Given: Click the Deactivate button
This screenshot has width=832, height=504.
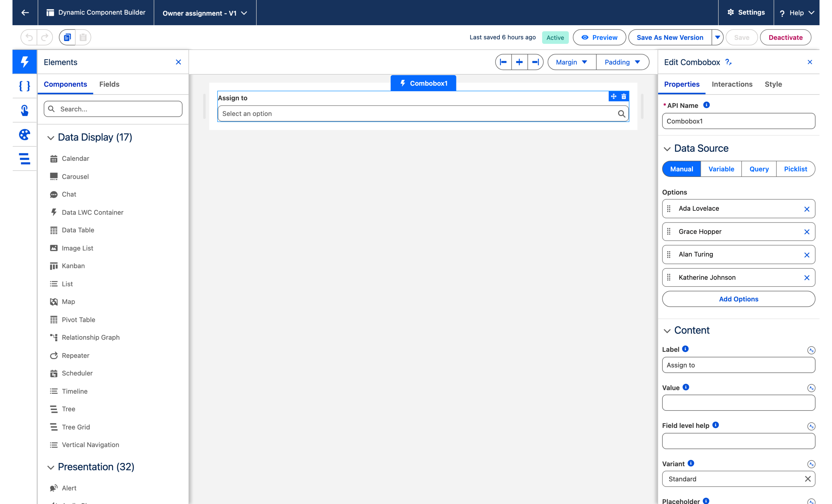Looking at the screenshot, I should click(785, 37).
